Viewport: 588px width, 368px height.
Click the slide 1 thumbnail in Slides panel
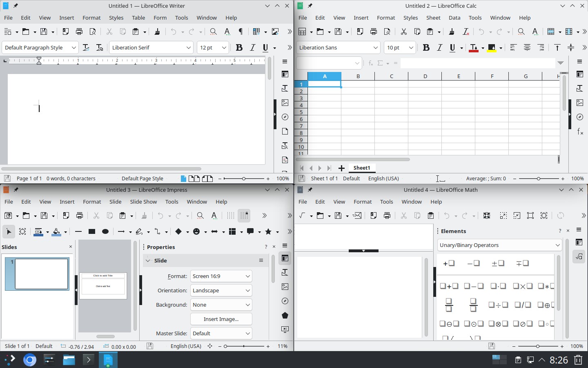coord(41,274)
